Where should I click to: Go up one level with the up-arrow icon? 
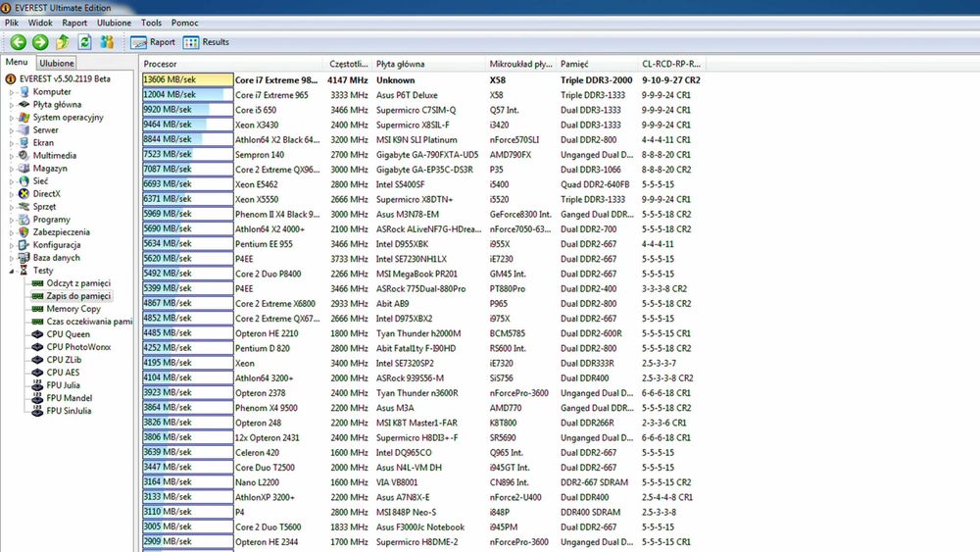pos(63,42)
